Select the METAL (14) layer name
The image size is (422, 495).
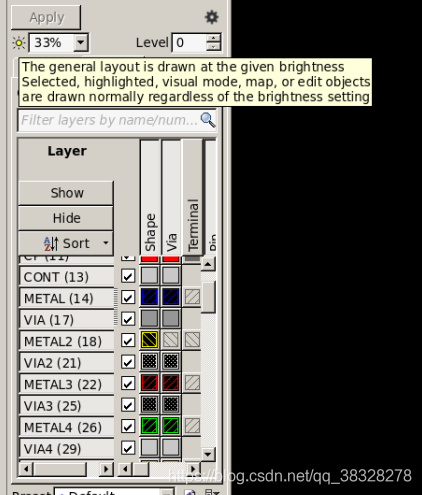tap(67, 298)
